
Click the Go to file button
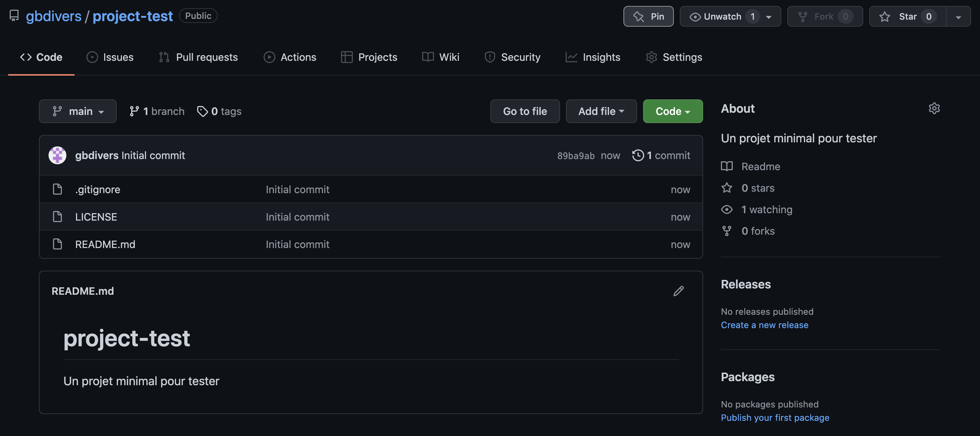point(525,111)
